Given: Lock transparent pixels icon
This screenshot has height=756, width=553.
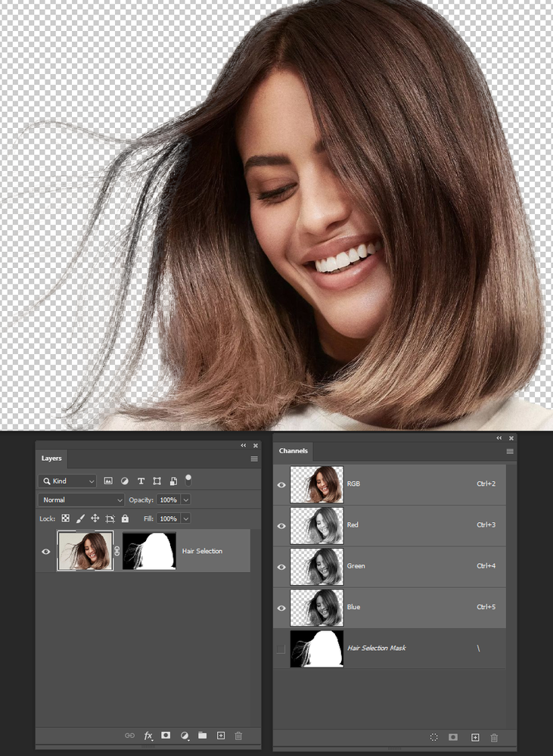Looking at the screenshot, I should pos(66,518).
